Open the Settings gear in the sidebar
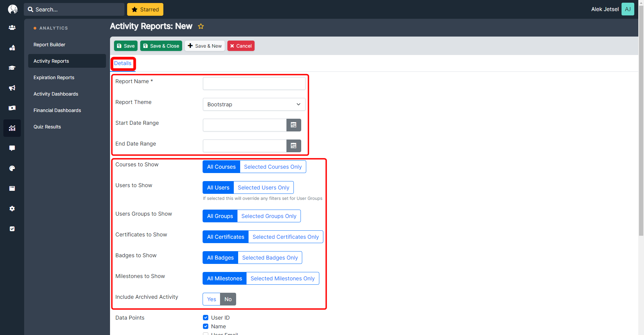Viewport: 644px width, 335px height. point(12,209)
